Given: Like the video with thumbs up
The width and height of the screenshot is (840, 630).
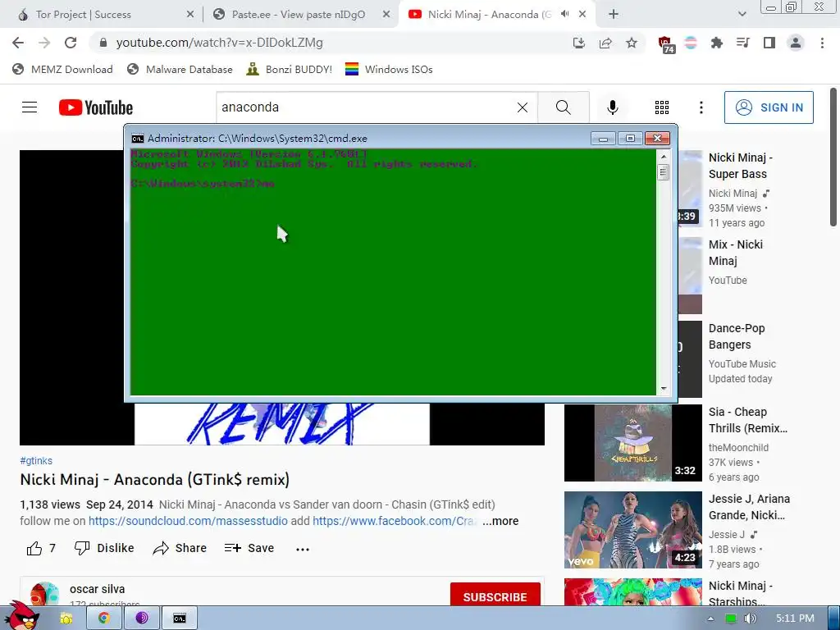Looking at the screenshot, I should click(x=41, y=548).
